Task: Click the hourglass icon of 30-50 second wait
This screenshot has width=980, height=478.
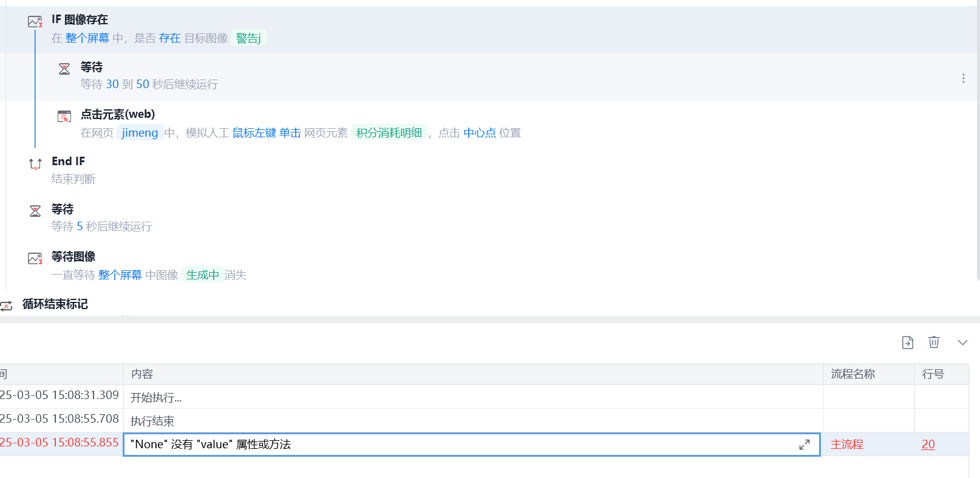Action: pyautogui.click(x=64, y=69)
